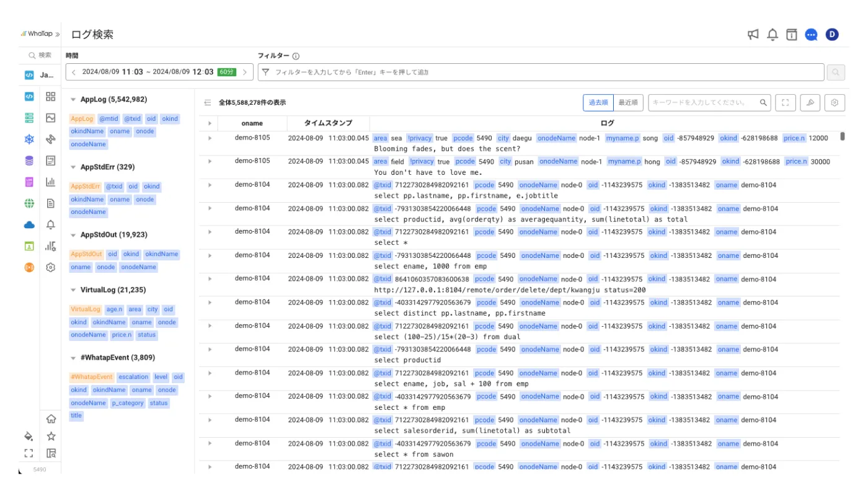Click the orange AppStdErr tag chip
The width and height of the screenshot is (868, 496).
(x=86, y=187)
